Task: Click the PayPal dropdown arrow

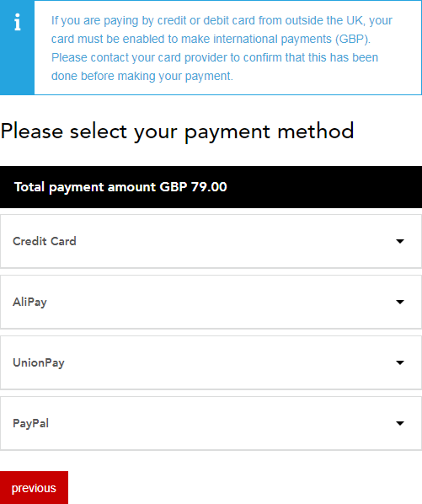Action: (x=400, y=424)
